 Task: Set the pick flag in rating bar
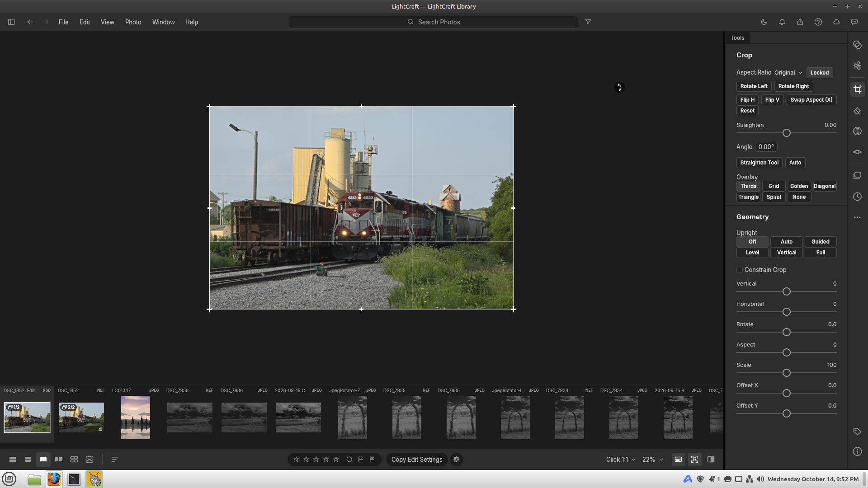tap(361, 459)
